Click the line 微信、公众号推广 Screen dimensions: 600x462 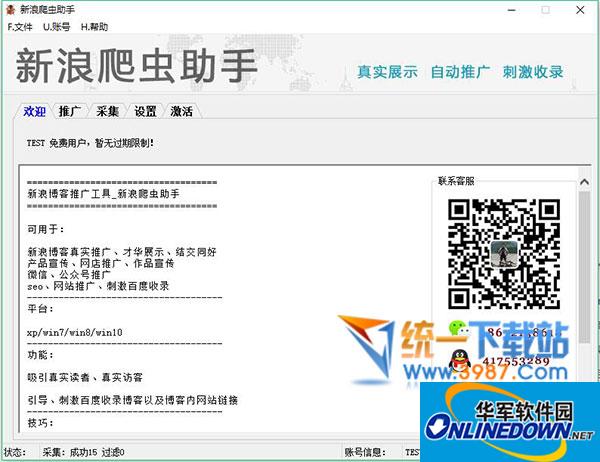coord(69,274)
